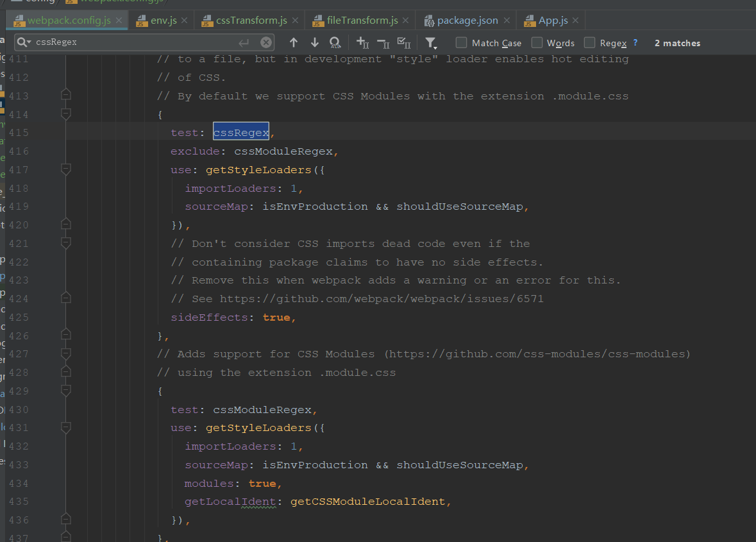Switch to the webpack.config.js tab
The height and width of the screenshot is (542, 756).
(69, 21)
